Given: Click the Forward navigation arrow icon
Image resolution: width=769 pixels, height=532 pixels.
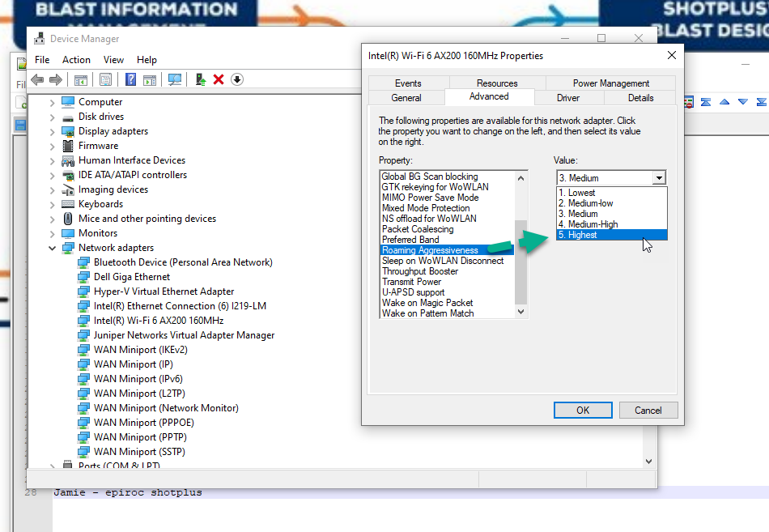Looking at the screenshot, I should click(53, 79).
